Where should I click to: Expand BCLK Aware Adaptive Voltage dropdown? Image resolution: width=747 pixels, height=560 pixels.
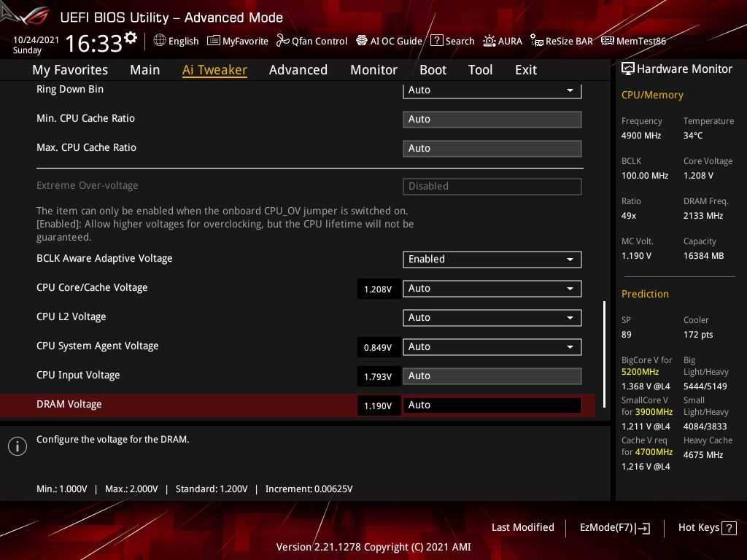570,260
